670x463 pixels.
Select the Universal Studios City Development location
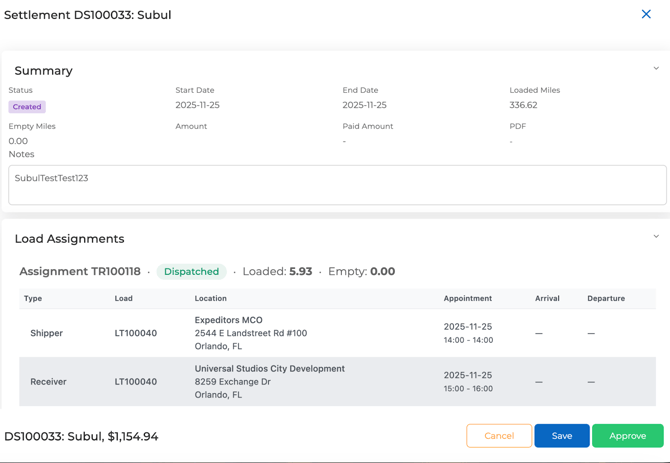click(x=269, y=369)
